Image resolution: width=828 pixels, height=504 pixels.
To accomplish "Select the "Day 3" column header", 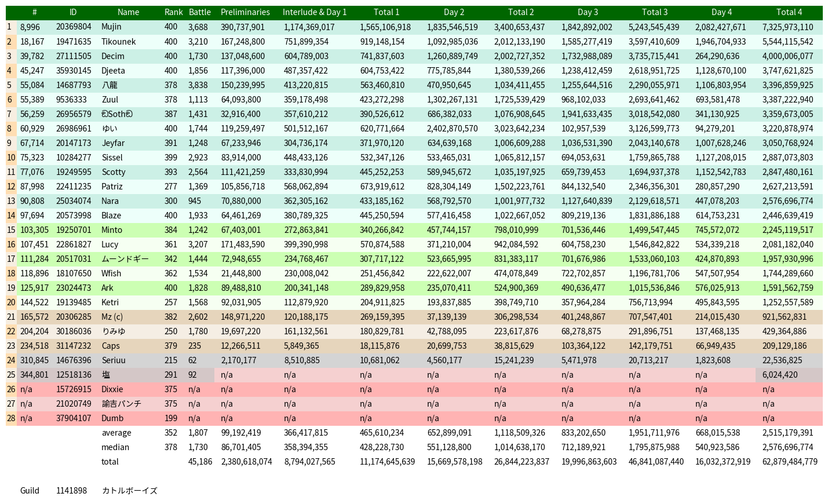I will (588, 12).
